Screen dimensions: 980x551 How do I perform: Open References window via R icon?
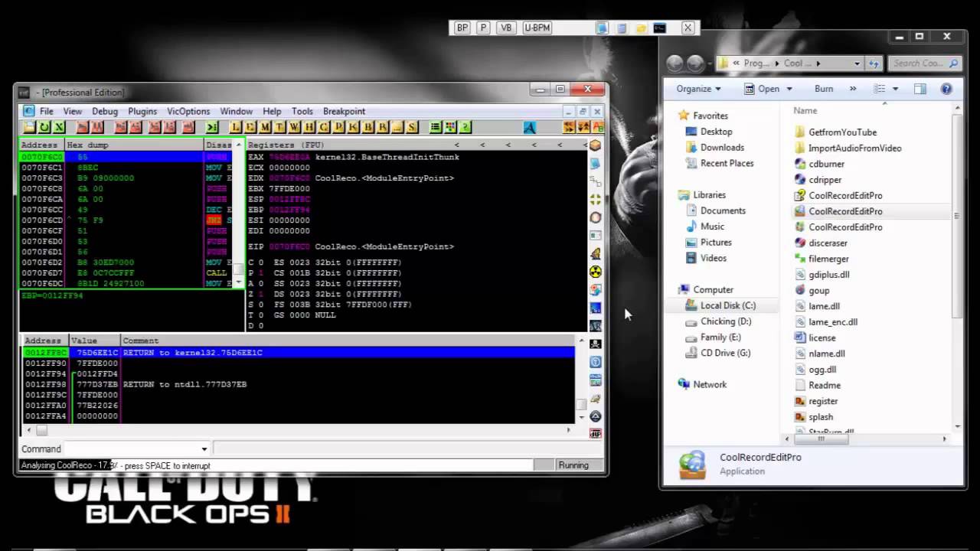[x=382, y=127]
